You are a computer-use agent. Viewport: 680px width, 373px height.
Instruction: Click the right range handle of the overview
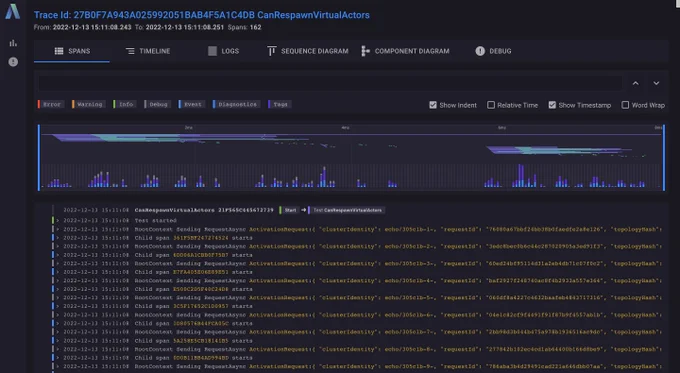[x=664, y=157]
